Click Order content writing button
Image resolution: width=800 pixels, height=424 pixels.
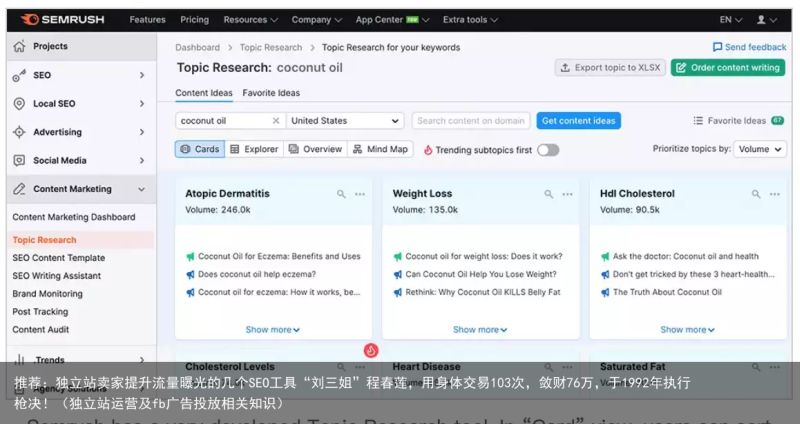pyautogui.click(x=728, y=67)
